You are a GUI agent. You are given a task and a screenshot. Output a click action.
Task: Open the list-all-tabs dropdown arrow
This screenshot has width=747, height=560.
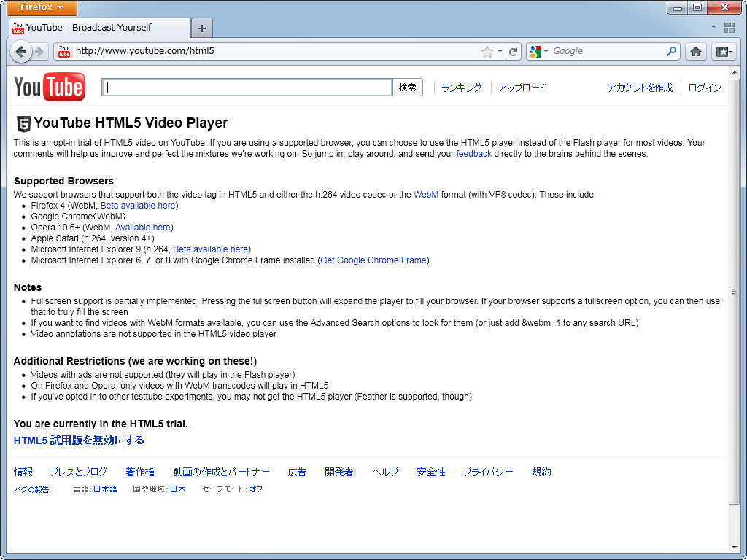tap(713, 27)
